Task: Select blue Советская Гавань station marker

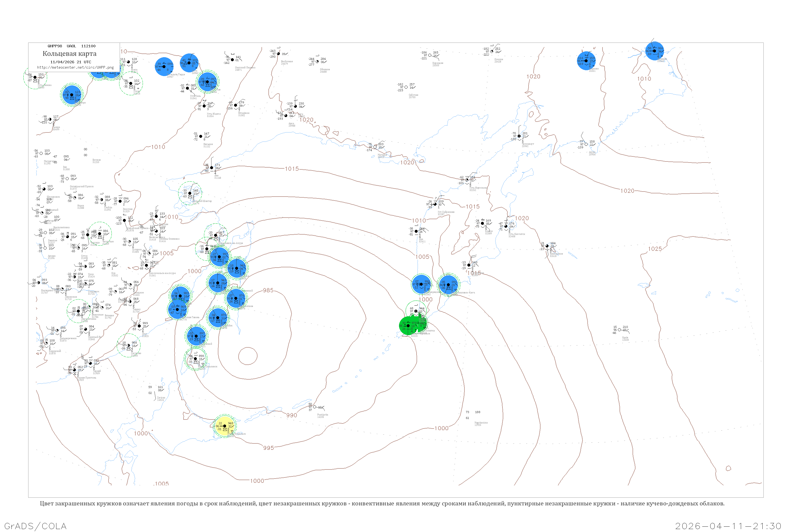Action: pos(177,309)
